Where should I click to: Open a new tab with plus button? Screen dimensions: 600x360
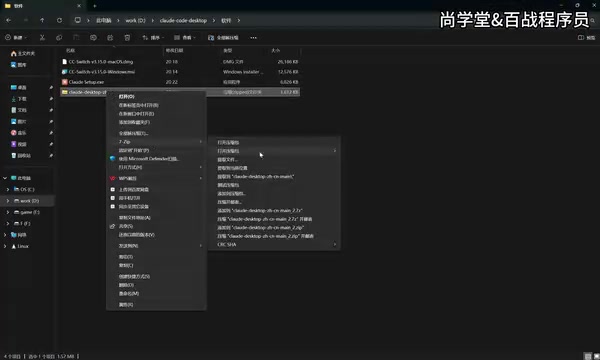[95, 6]
